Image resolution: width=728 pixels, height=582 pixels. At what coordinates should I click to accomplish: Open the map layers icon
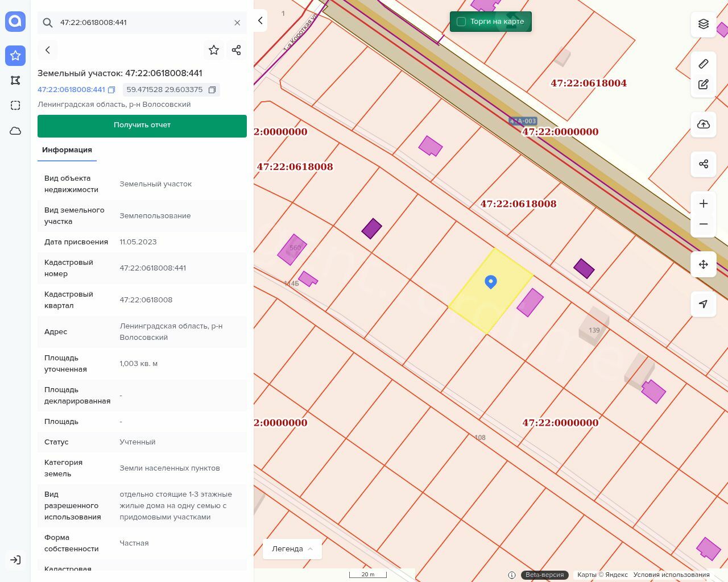[704, 24]
